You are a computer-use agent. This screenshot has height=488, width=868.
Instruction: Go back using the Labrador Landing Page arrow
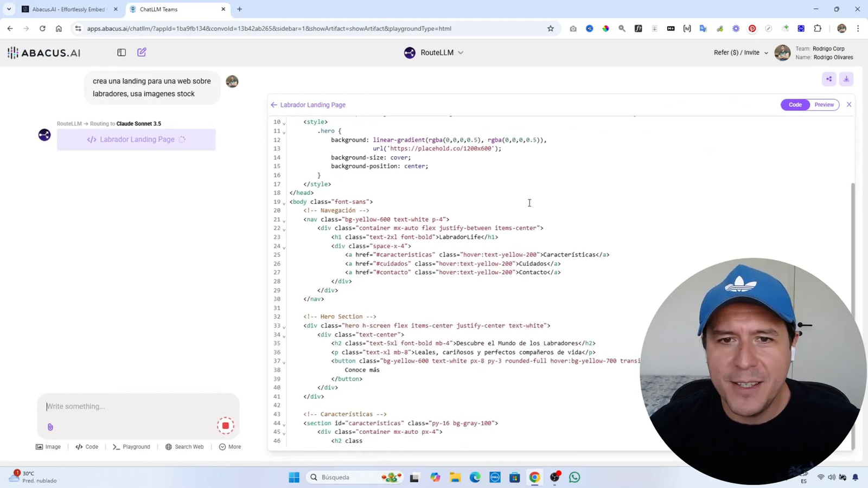[x=274, y=104]
